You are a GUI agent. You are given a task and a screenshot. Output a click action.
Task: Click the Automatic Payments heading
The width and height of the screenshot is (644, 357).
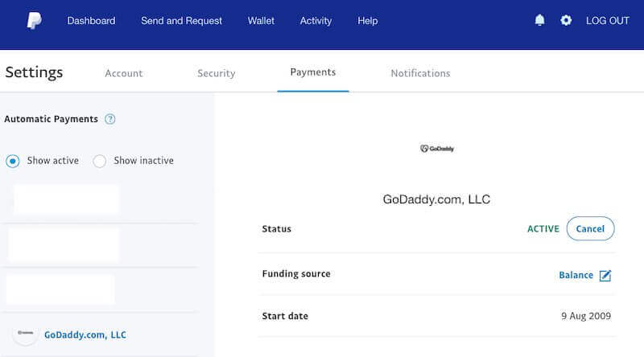52,119
